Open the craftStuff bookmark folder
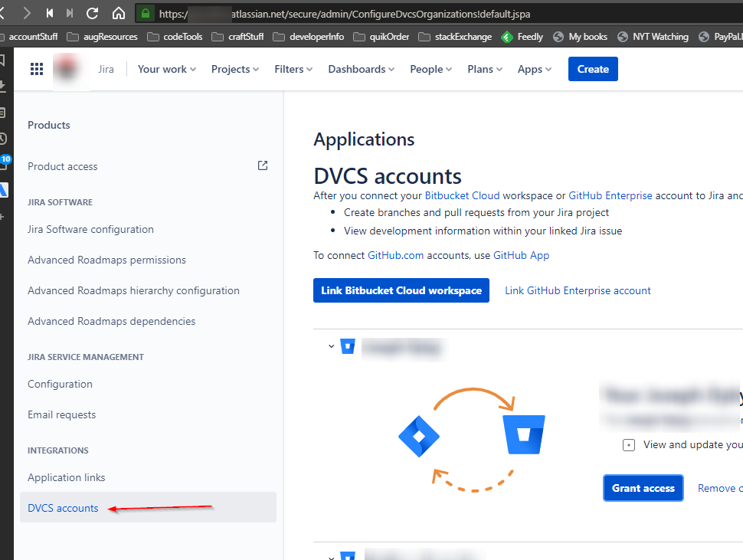The height and width of the screenshot is (560, 743). (x=237, y=37)
